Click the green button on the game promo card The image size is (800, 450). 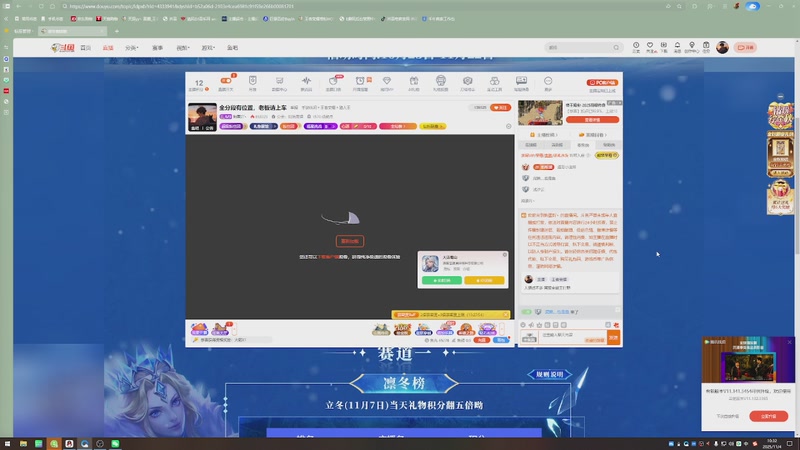pos(441,280)
